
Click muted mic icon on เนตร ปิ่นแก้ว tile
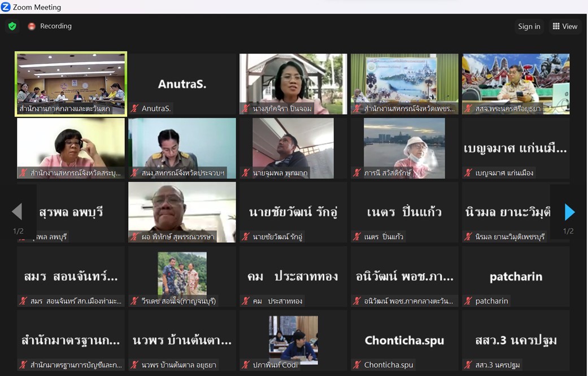(357, 237)
